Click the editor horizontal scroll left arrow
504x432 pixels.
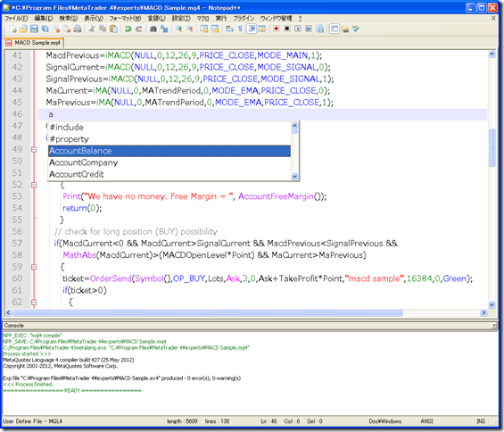8,312
